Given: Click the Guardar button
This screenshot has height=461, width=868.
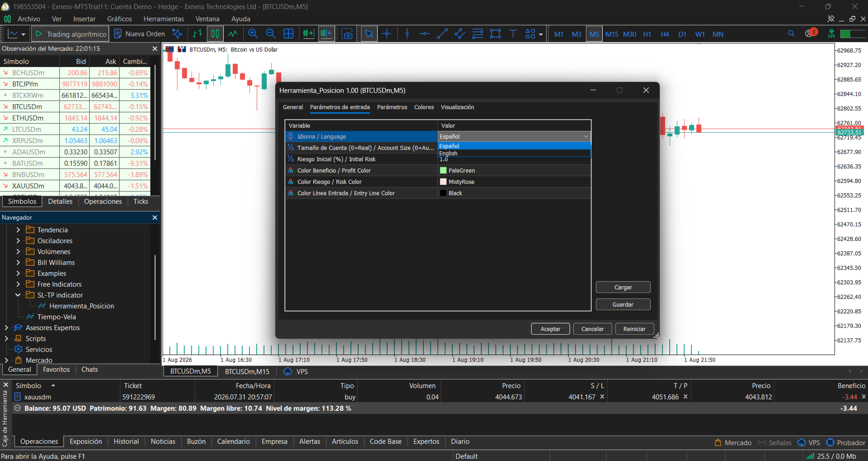Looking at the screenshot, I should click(623, 305).
